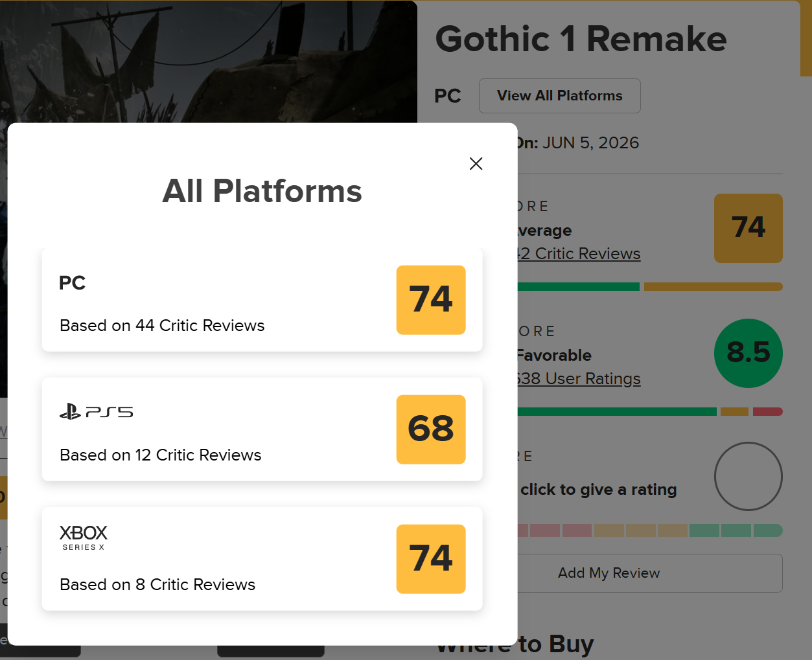Close the All Platforms dialog

(476, 164)
